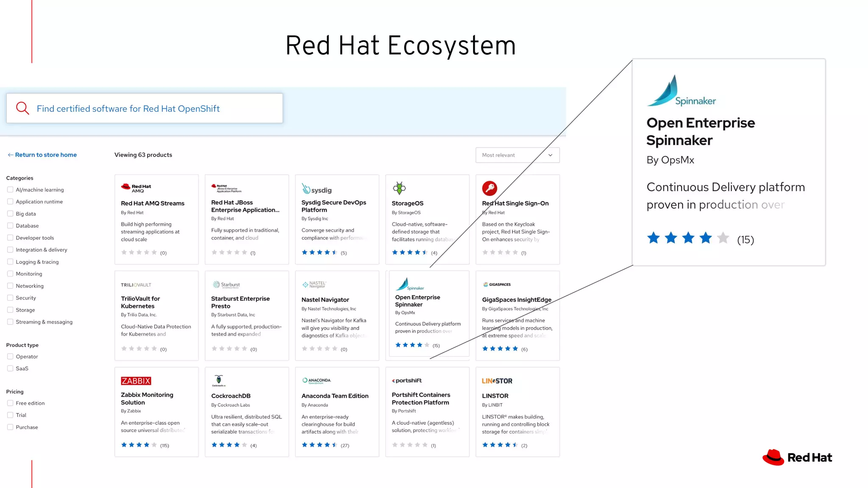This screenshot has height=488, width=868.
Task: Click the Red Hat AMQ logo
Action: tap(136, 188)
